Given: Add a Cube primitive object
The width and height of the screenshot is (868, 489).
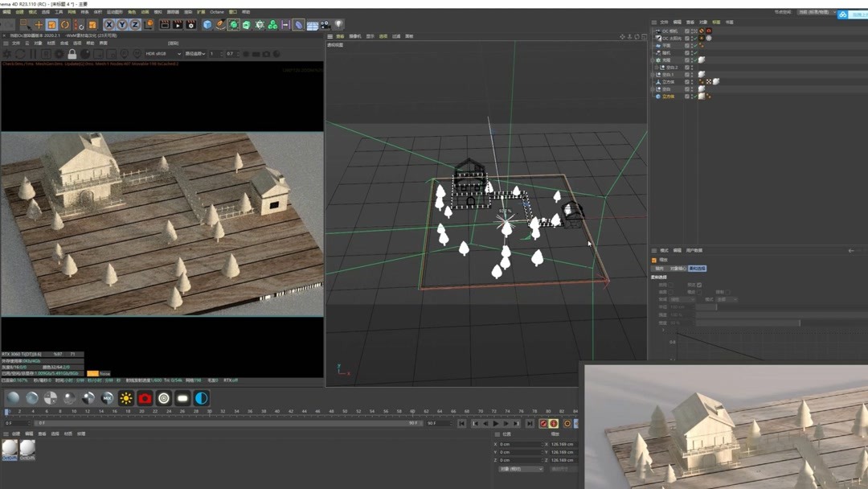Looking at the screenshot, I should tap(207, 25).
